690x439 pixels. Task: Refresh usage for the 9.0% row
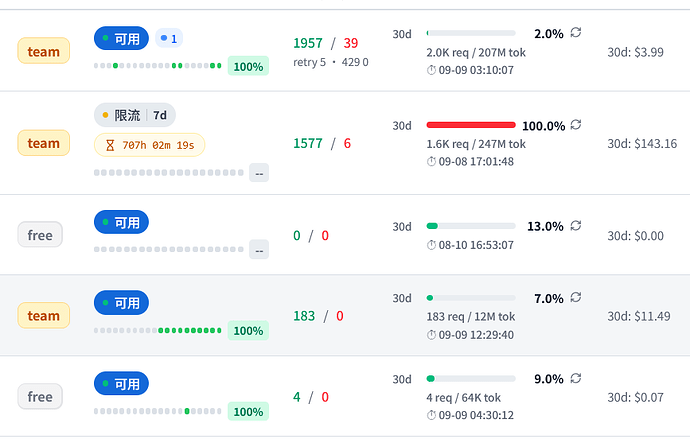tap(576, 378)
